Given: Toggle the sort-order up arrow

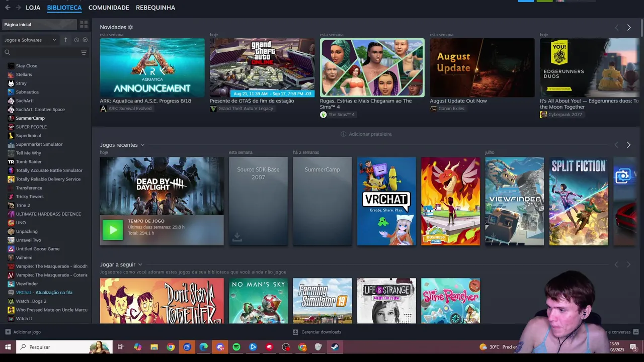Looking at the screenshot, I should click(x=65, y=40).
